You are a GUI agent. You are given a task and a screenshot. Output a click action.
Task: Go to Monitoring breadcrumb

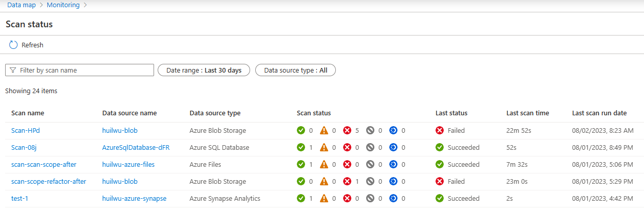63,5
